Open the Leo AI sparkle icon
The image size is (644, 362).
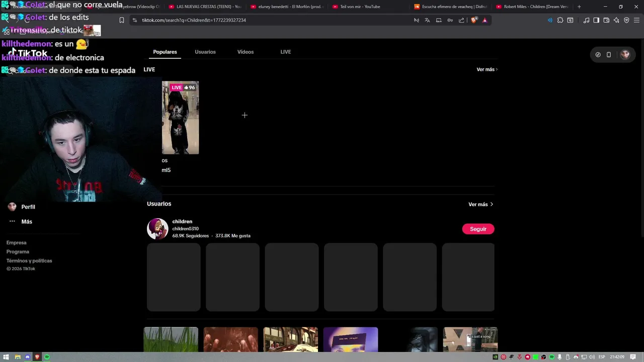(616, 20)
